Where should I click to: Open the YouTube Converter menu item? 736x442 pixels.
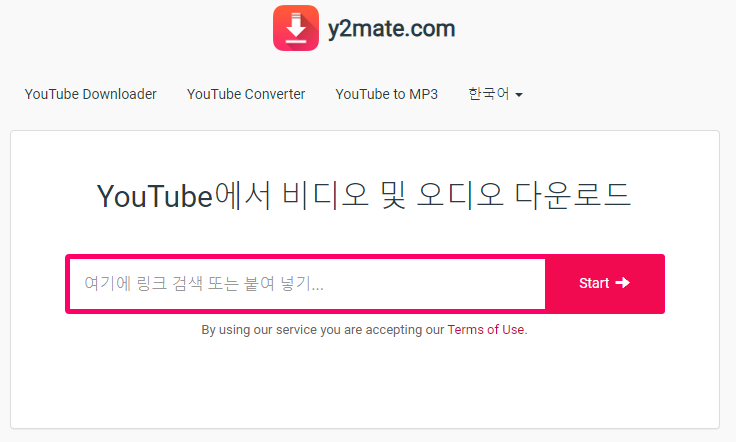point(246,94)
